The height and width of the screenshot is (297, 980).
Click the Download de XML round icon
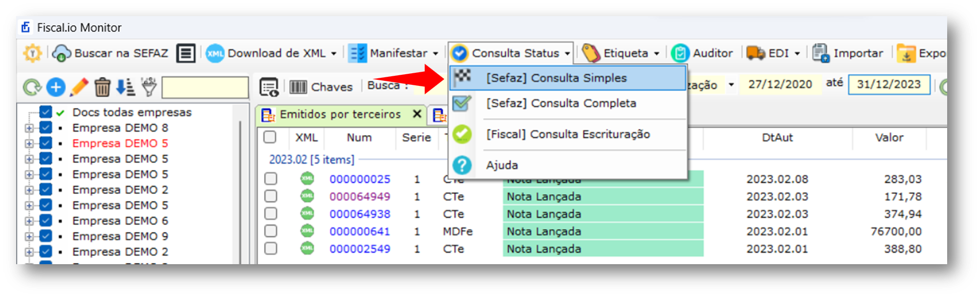[215, 53]
